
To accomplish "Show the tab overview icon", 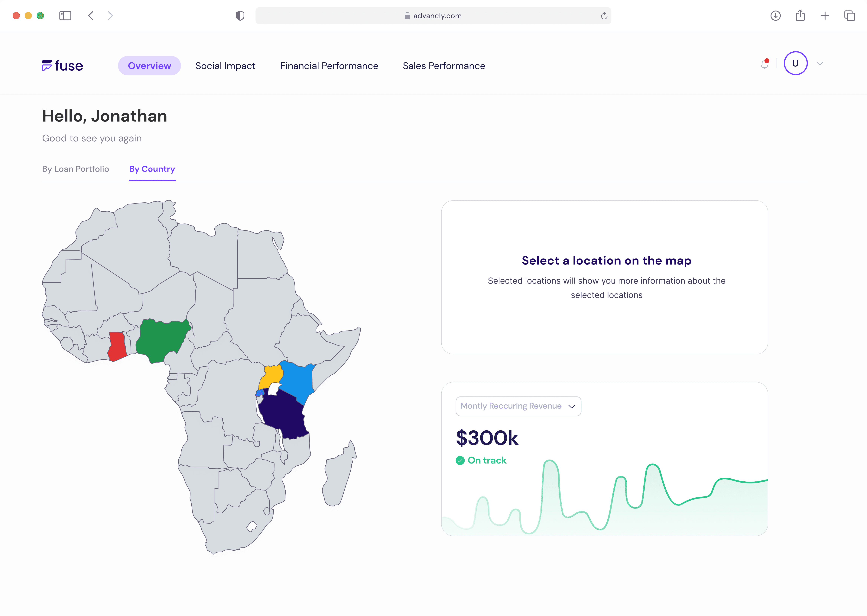I will pyautogui.click(x=849, y=16).
